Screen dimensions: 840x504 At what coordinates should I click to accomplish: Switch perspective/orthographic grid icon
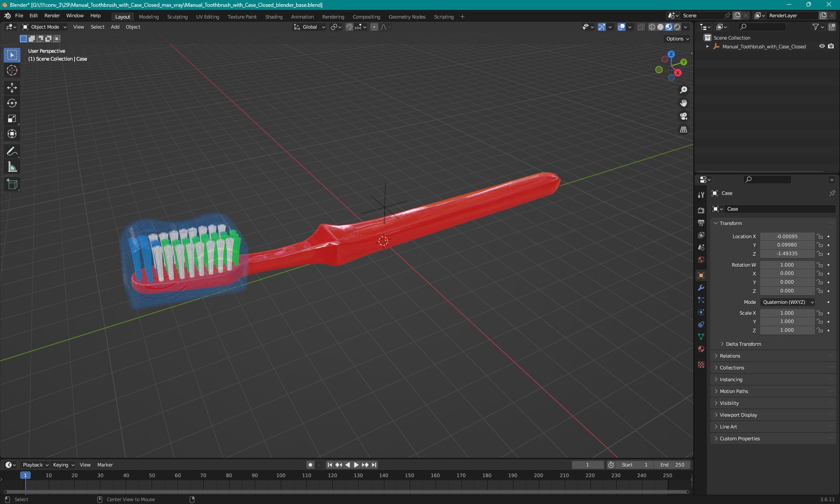click(684, 130)
